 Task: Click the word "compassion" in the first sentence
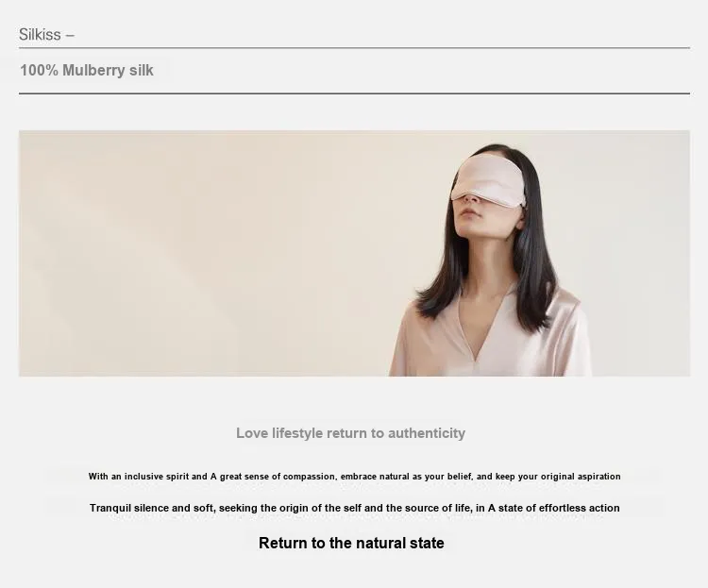click(x=310, y=477)
